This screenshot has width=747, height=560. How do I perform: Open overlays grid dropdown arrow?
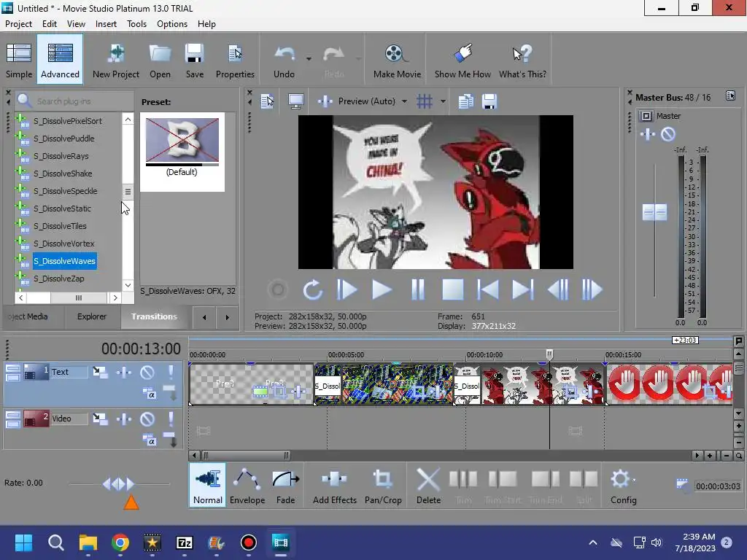point(443,101)
